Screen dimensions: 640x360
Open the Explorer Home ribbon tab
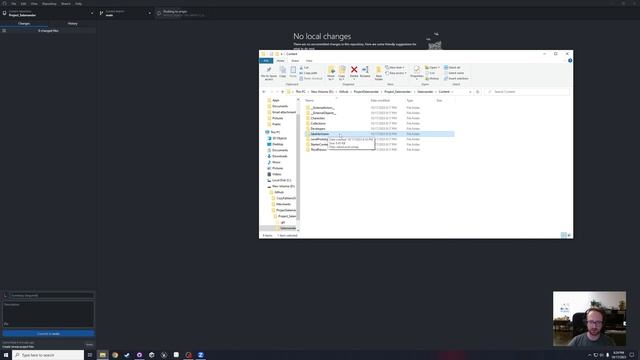[280, 61]
